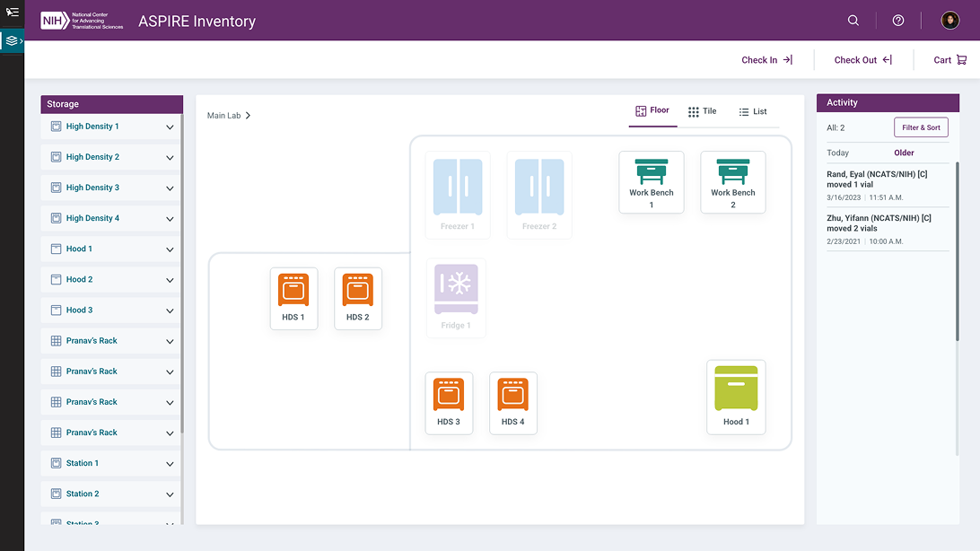The image size is (980, 551).
Task: Switch to the List view tab
Action: (x=752, y=111)
